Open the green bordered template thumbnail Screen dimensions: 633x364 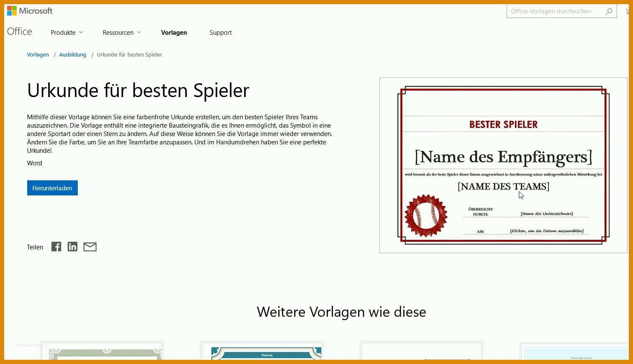click(102, 351)
